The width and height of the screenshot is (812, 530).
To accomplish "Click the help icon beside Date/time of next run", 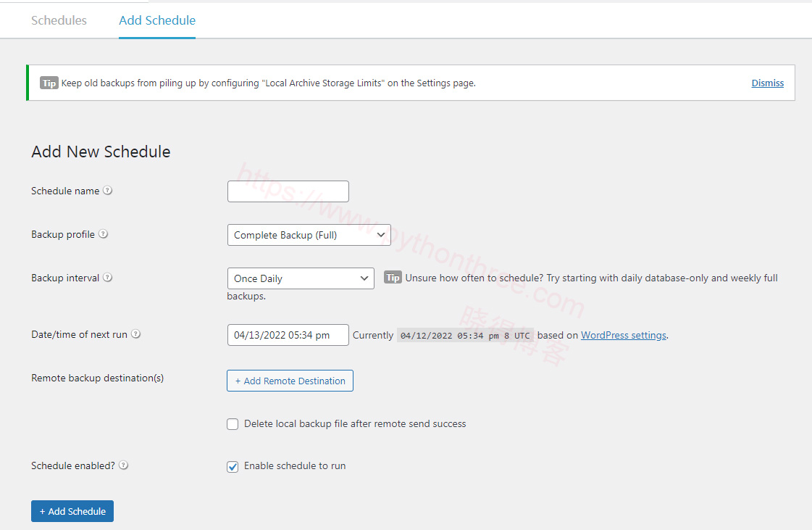I will 135,334.
